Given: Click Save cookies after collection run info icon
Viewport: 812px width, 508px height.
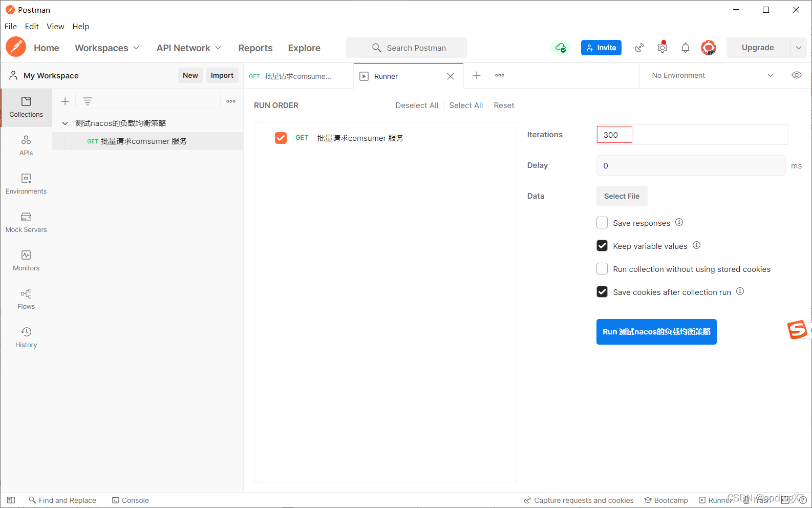Looking at the screenshot, I should tap(740, 291).
